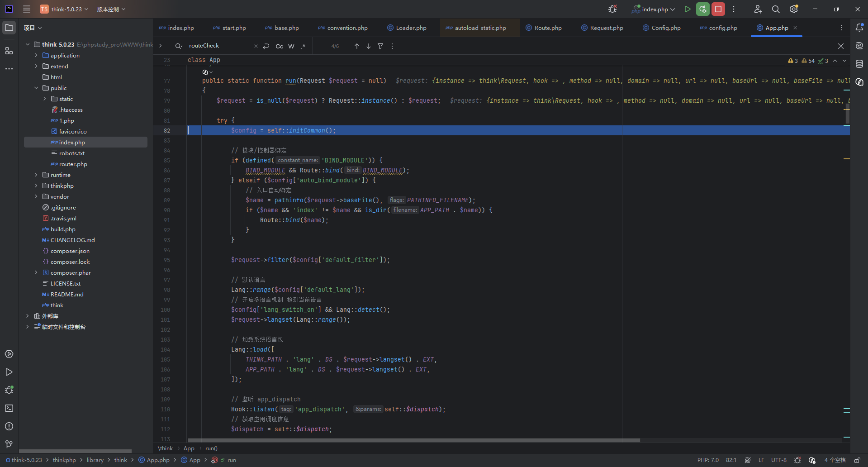This screenshot has height=467, width=868.
Task: Expand the static folder
Action: pos(45,99)
